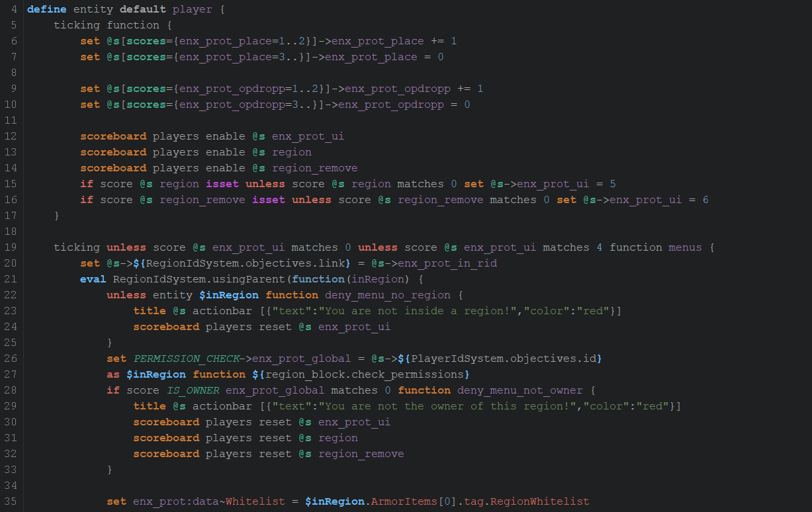
Task: Click line number 19 in the gutter
Action: [12, 247]
